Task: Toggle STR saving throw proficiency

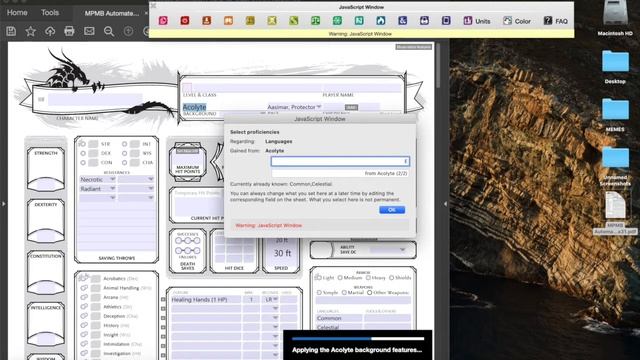Action: coord(83,144)
